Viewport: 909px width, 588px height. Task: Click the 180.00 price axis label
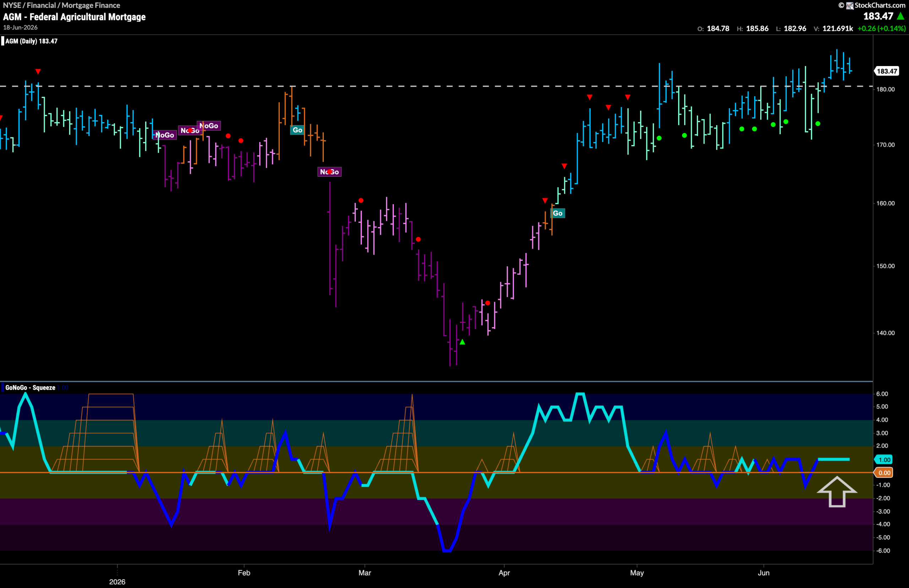click(x=886, y=89)
